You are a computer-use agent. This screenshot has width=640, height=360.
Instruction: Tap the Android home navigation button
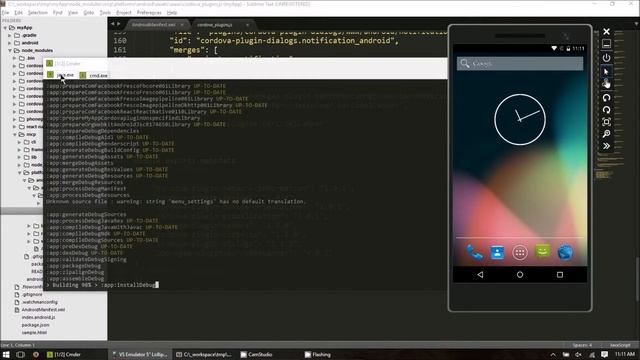point(520,275)
